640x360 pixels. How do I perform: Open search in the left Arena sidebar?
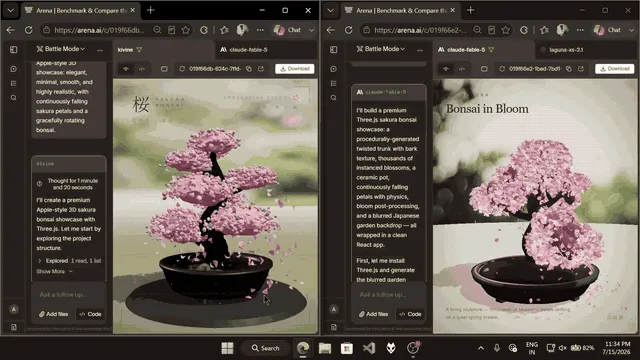pos(13,98)
